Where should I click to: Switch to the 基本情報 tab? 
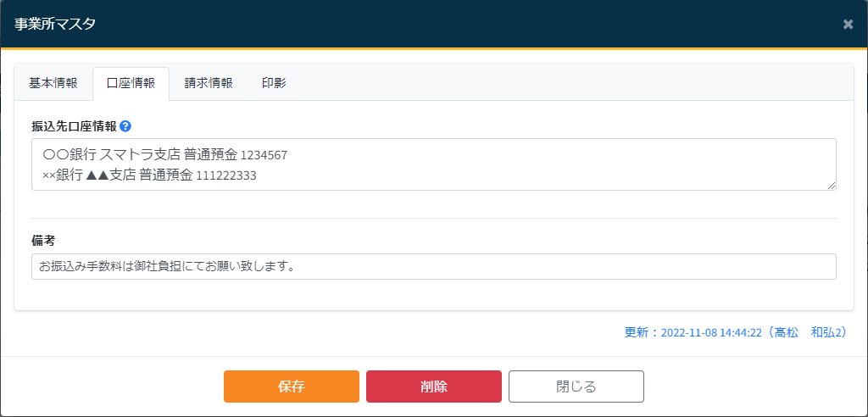53,83
